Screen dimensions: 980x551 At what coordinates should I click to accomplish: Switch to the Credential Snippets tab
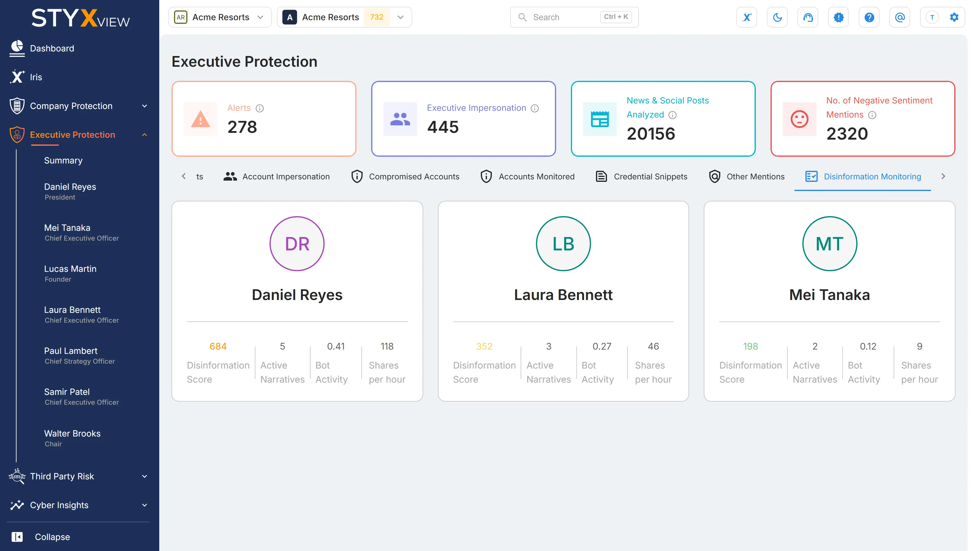coord(641,176)
